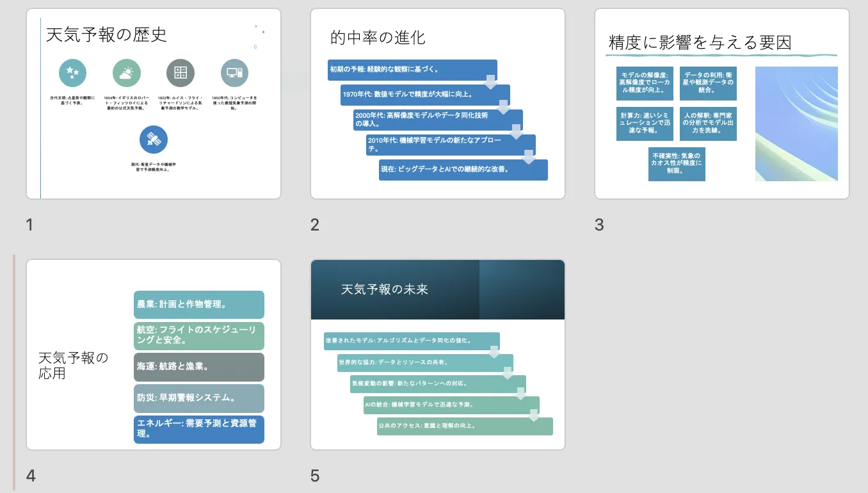Click the blue satellite icon in slide 1

click(154, 140)
